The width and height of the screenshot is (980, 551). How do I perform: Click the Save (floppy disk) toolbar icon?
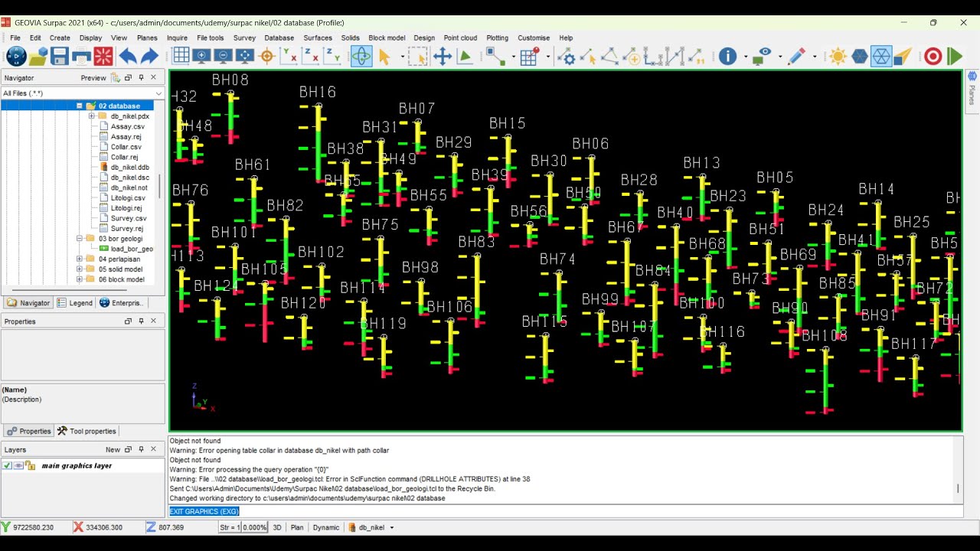[x=60, y=56]
